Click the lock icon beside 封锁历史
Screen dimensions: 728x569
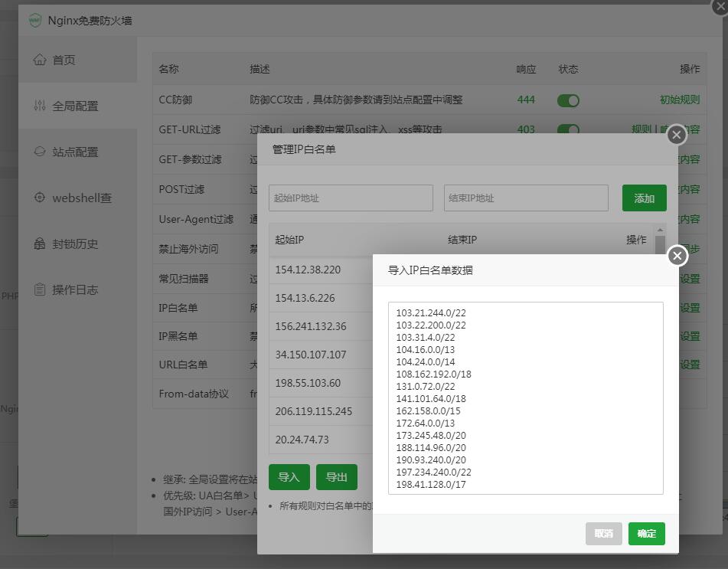pyautogui.click(x=40, y=244)
